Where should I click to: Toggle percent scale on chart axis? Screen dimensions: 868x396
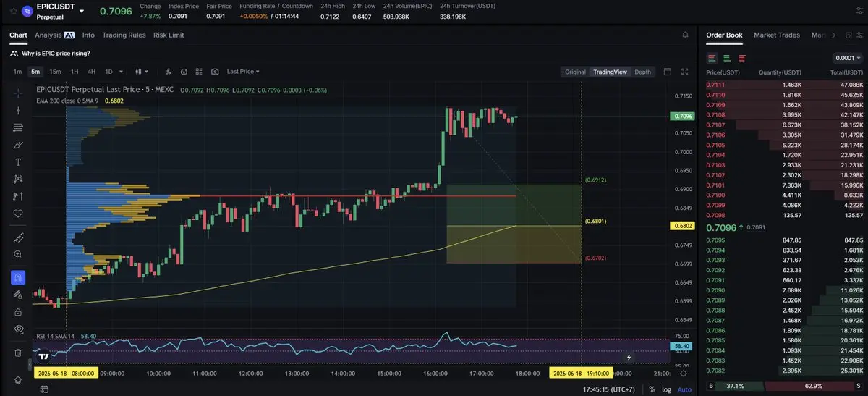652,389
